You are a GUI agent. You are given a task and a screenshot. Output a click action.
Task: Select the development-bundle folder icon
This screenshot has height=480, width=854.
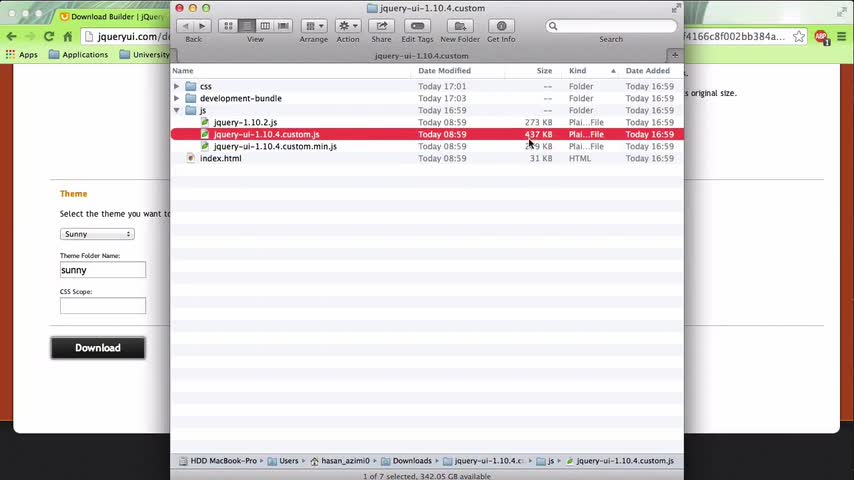(191, 98)
